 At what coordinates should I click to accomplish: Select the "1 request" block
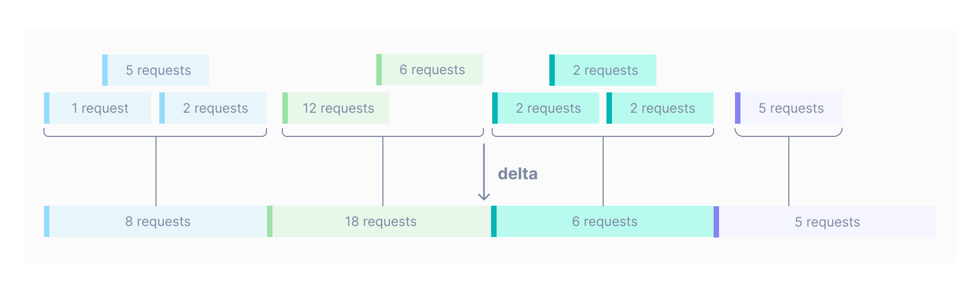pyautogui.click(x=100, y=108)
